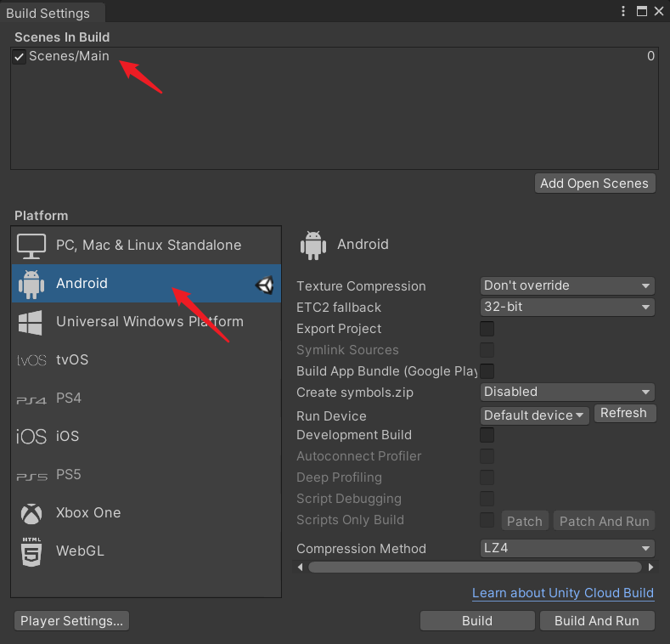670x644 pixels.
Task: Click the iOS platform logo icon
Action: click(31, 437)
